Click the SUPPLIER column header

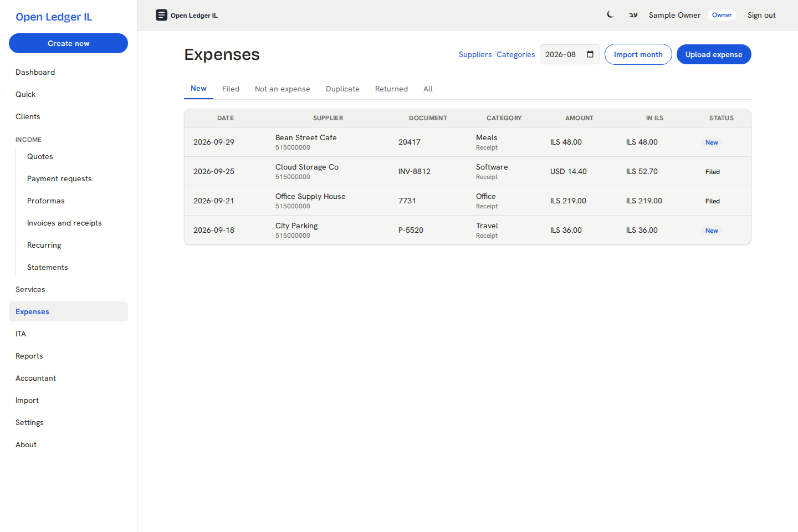(x=328, y=118)
